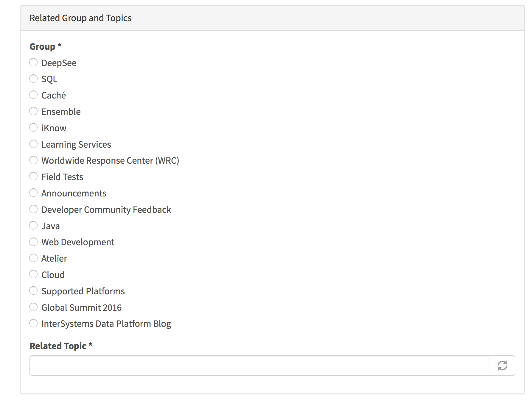Pick the Global Summit 2016 group
This screenshot has height=403, width=532.
pos(33,307)
